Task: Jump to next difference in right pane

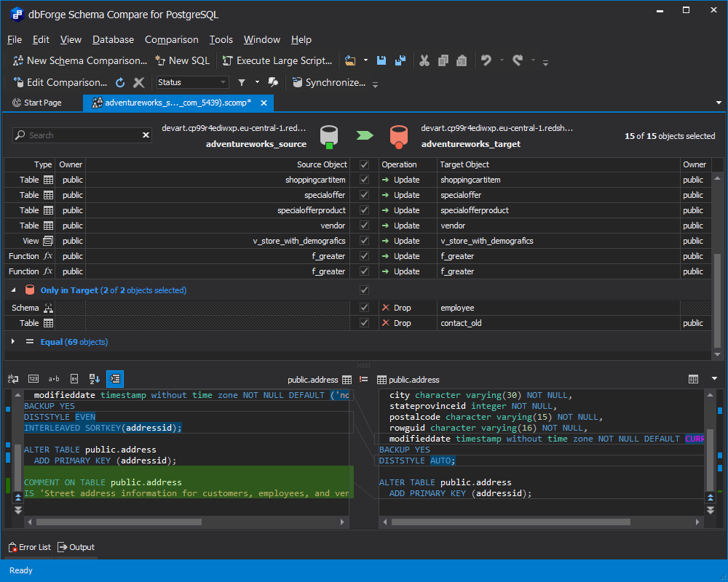Action: (x=711, y=510)
